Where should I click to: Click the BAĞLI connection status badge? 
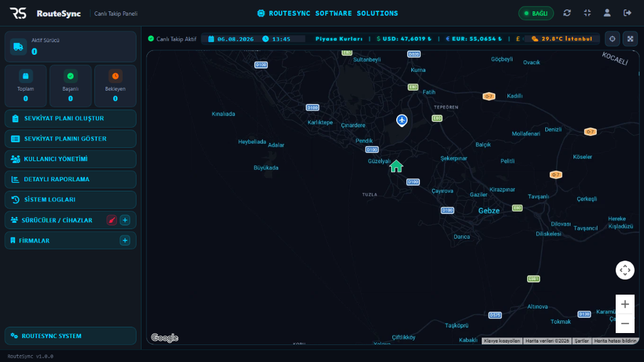point(536,14)
